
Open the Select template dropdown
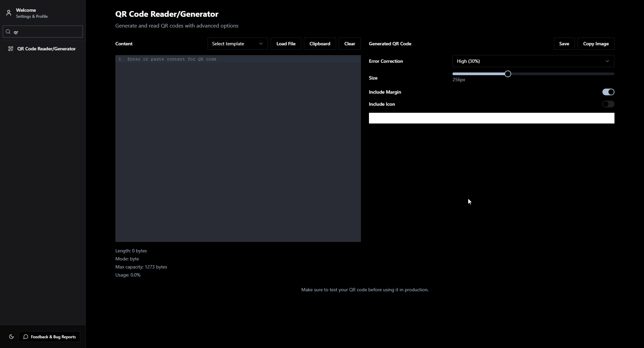tap(237, 44)
